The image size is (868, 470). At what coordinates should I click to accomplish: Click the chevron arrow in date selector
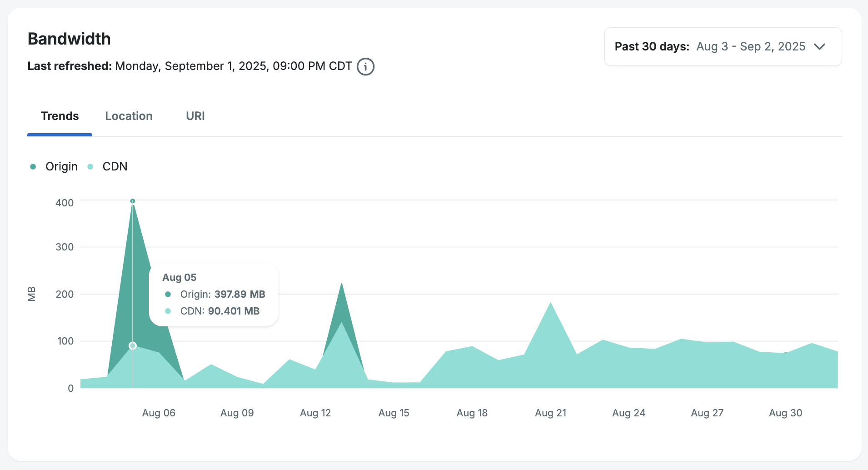[819, 47]
